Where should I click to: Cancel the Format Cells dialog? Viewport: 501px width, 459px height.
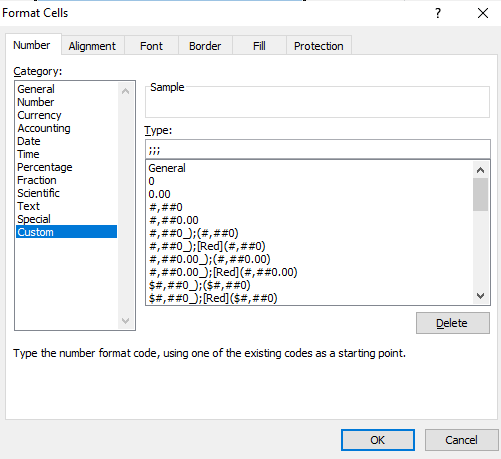tap(462, 440)
